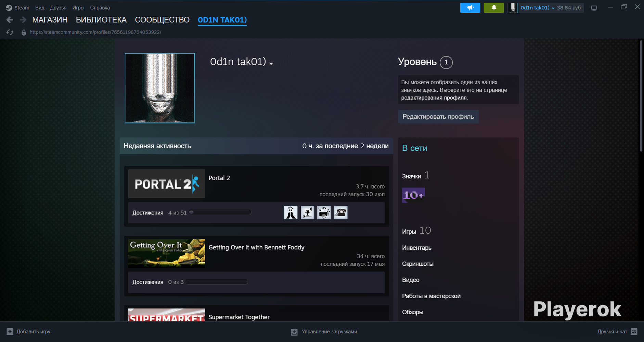Switch to the СООБЩЕСТВО tab
The image size is (644, 342).
162,20
